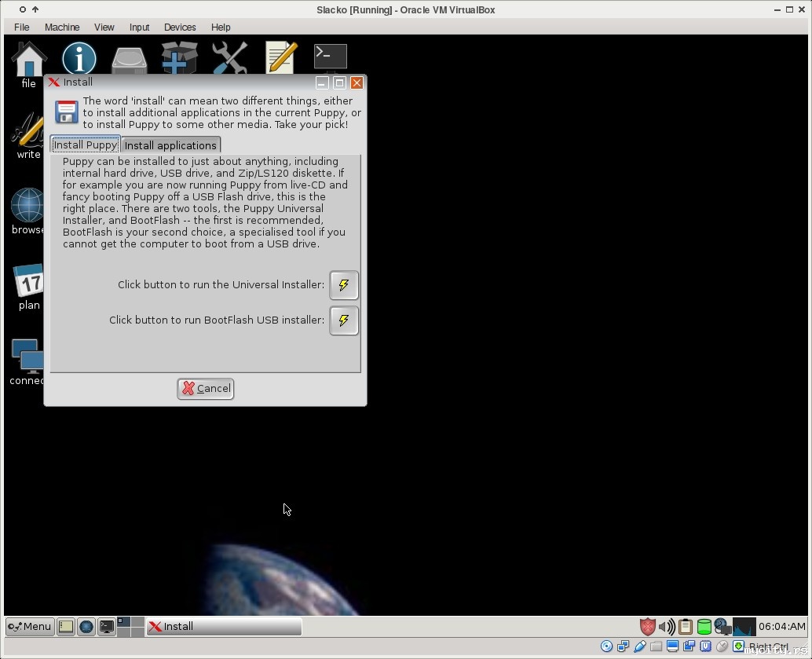The width and height of the screenshot is (812, 659).
Task: Open the Input menu
Action: coord(139,27)
